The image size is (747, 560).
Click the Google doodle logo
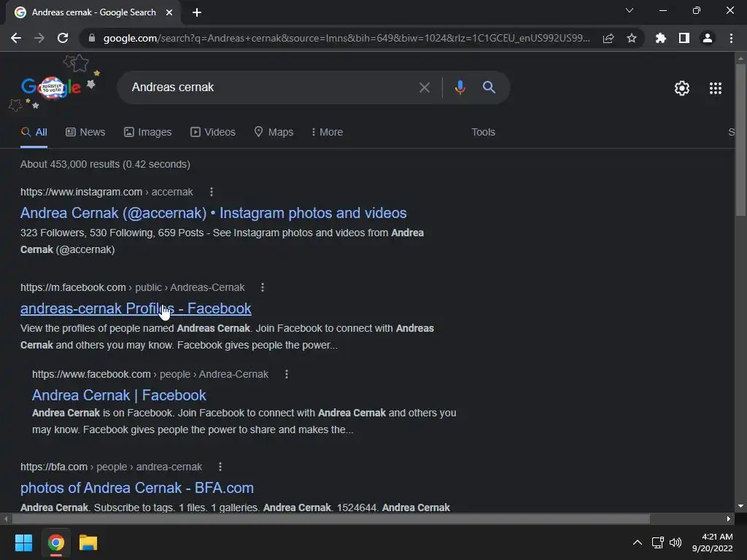[x=52, y=87]
